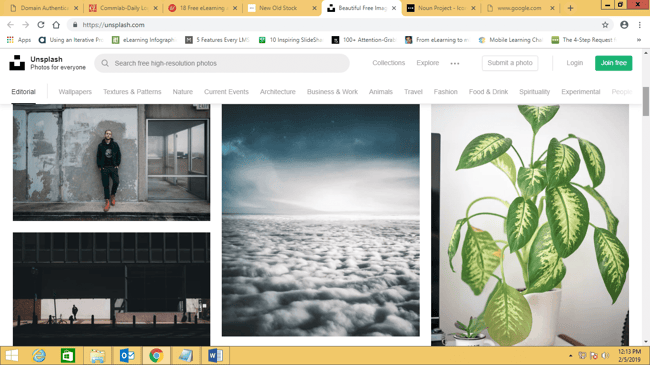Select the Travel category
Viewport: 650px width, 365px height.
(x=413, y=92)
